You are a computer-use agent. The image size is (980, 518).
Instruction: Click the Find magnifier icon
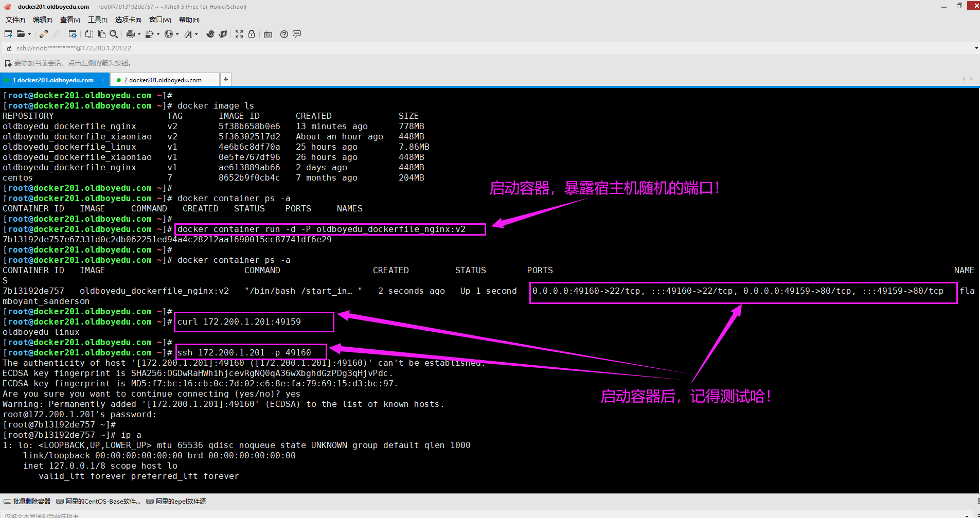(x=114, y=34)
